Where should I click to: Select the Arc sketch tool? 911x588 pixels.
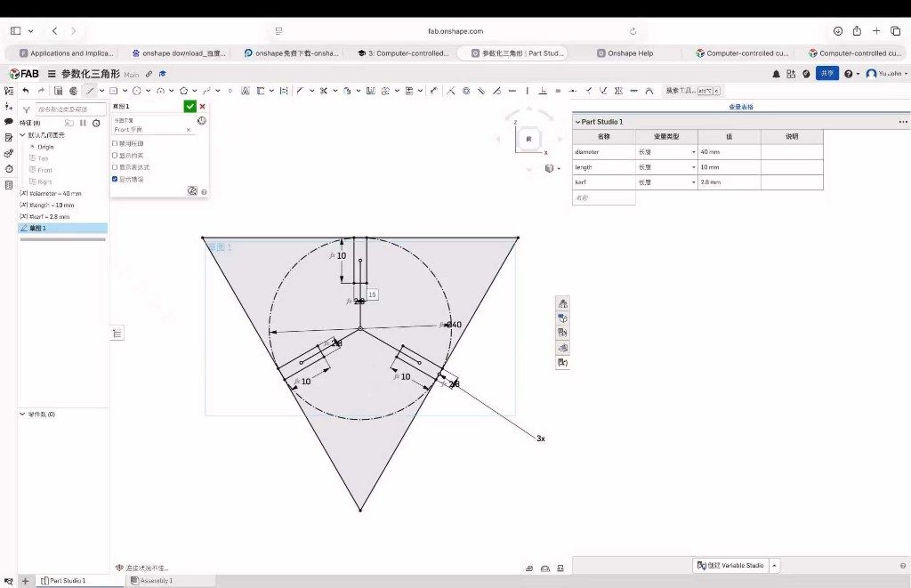(x=160, y=91)
